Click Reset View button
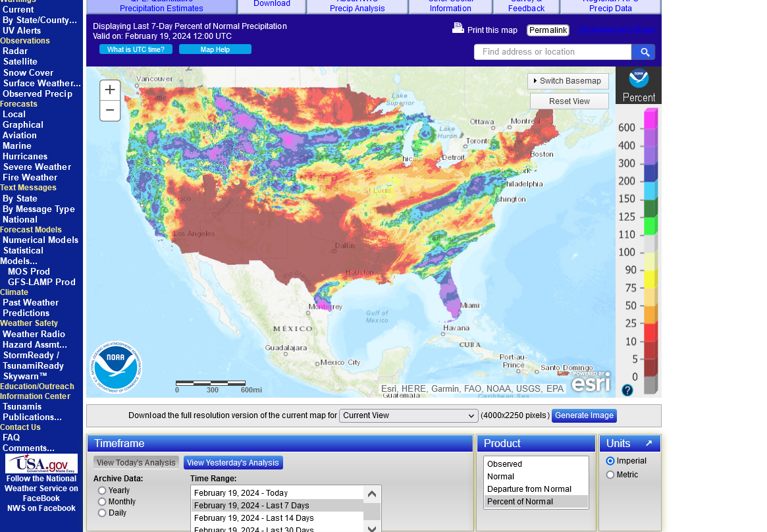Image resolution: width=767 pixels, height=532 pixels. point(569,101)
